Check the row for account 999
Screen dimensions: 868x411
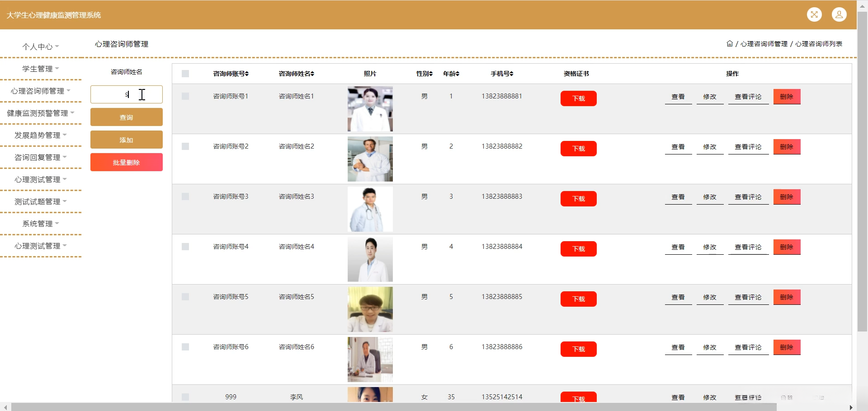pyautogui.click(x=185, y=397)
